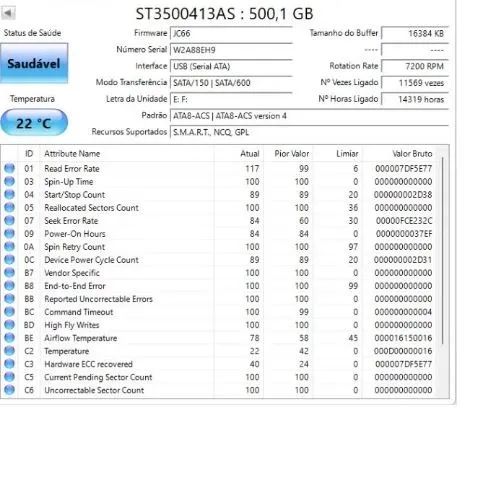This screenshot has height=477, width=497.
Task: Click the status icon for Command Timeout
Action: pyautogui.click(x=9, y=311)
